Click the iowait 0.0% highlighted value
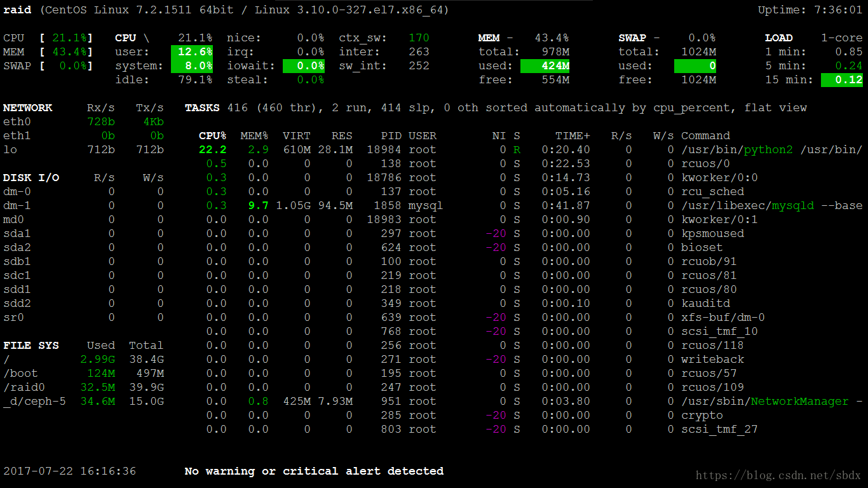Viewport: 868px width, 488px height. click(304, 66)
